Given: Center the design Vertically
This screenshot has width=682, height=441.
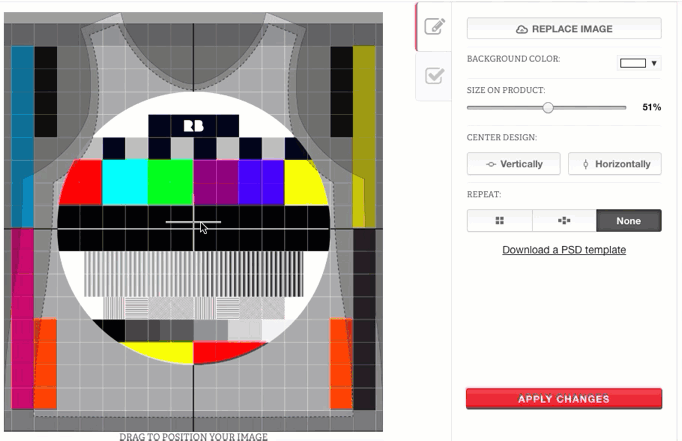Looking at the screenshot, I should 514,164.
